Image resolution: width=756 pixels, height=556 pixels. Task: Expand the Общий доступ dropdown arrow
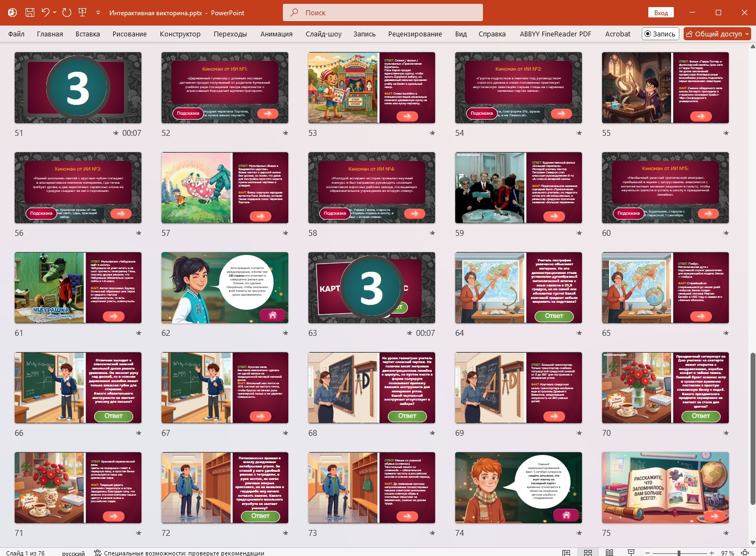point(747,34)
